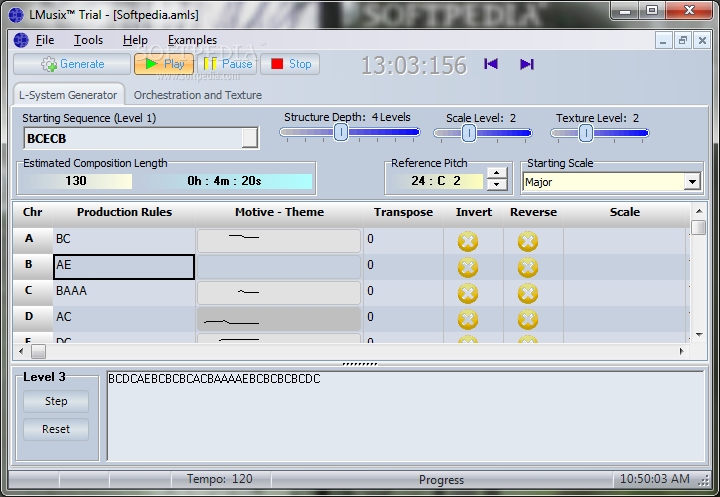Toggle Invert for row D

[468, 319]
